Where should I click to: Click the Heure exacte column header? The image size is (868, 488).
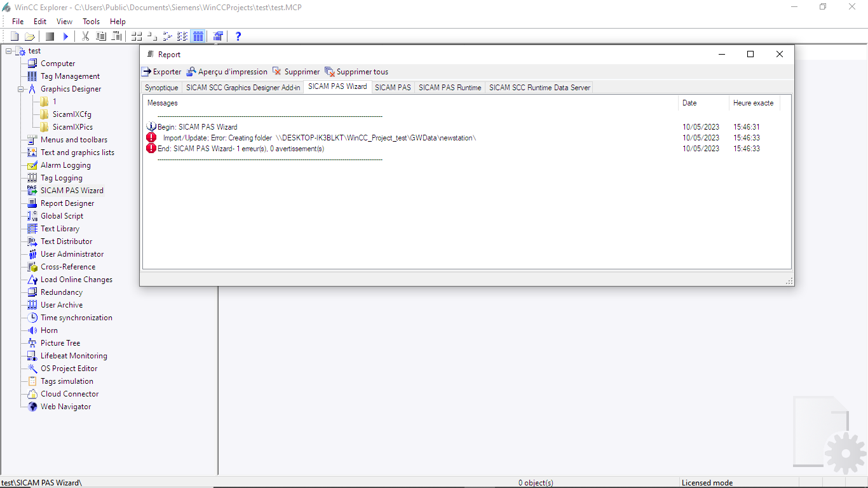coord(754,103)
